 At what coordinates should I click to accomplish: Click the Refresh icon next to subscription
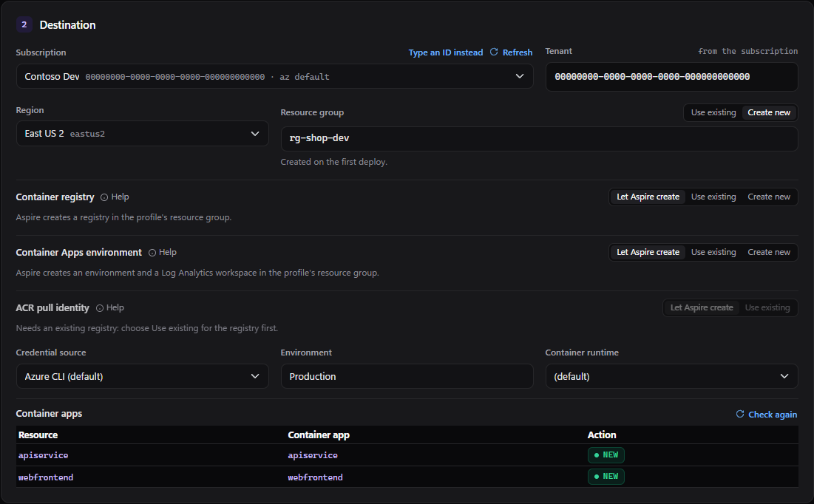pyautogui.click(x=494, y=52)
